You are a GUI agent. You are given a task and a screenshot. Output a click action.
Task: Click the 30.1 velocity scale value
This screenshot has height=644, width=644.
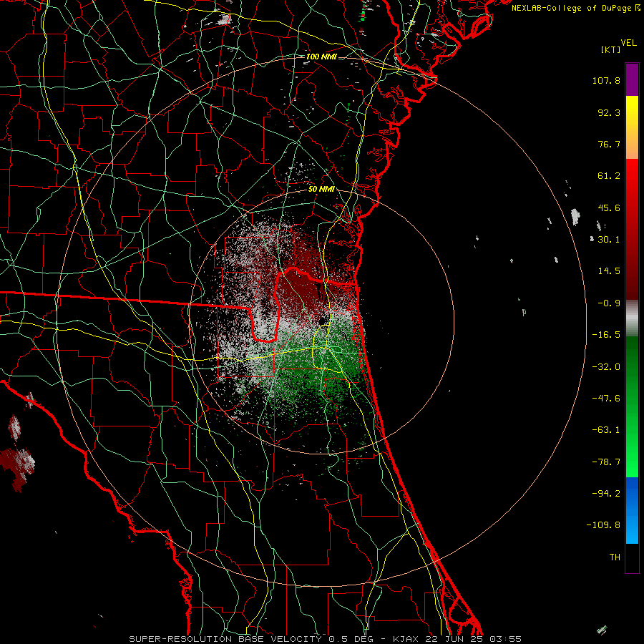[x=609, y=240]
